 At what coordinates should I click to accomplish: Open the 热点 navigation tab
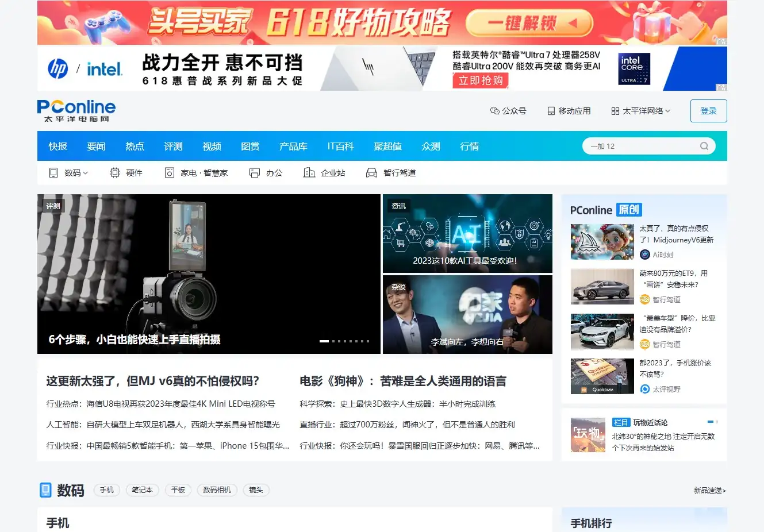tap(135, 147)
